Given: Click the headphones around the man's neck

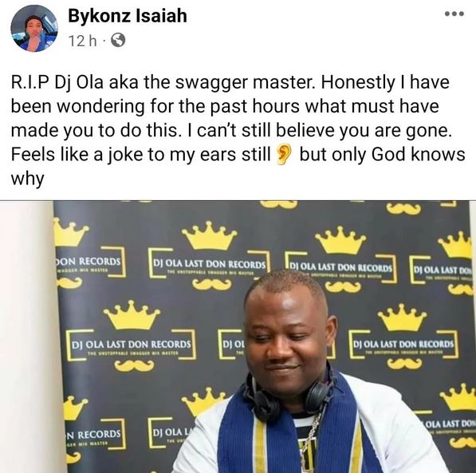Looking at the screenshot, I should pos(289,396).
